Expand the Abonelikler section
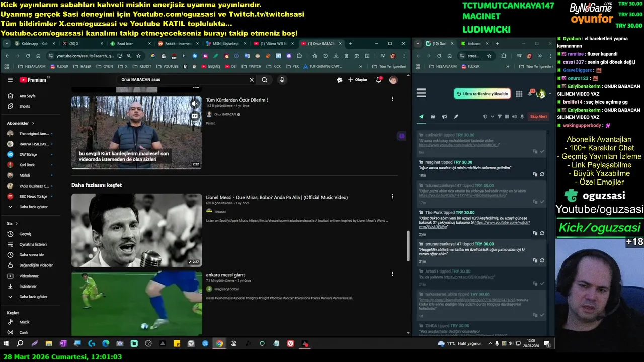This screenshot has width=644, height=362. tap(21, 123)
